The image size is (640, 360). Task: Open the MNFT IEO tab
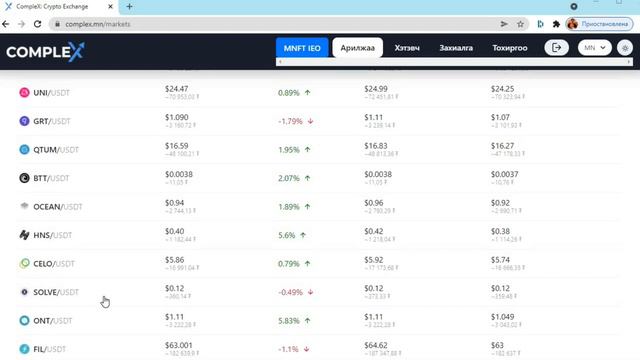click(x=302, y=48)
